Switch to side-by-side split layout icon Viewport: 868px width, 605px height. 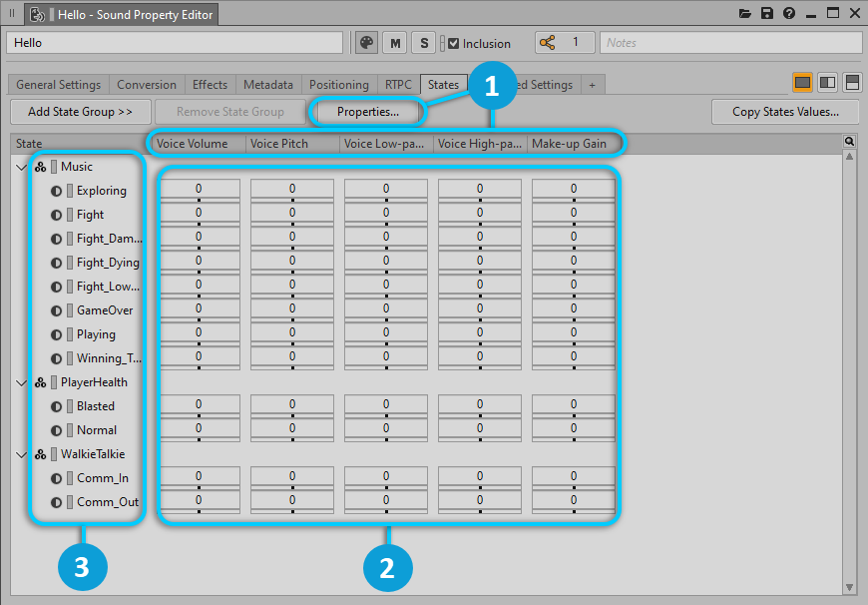point(827,82)
